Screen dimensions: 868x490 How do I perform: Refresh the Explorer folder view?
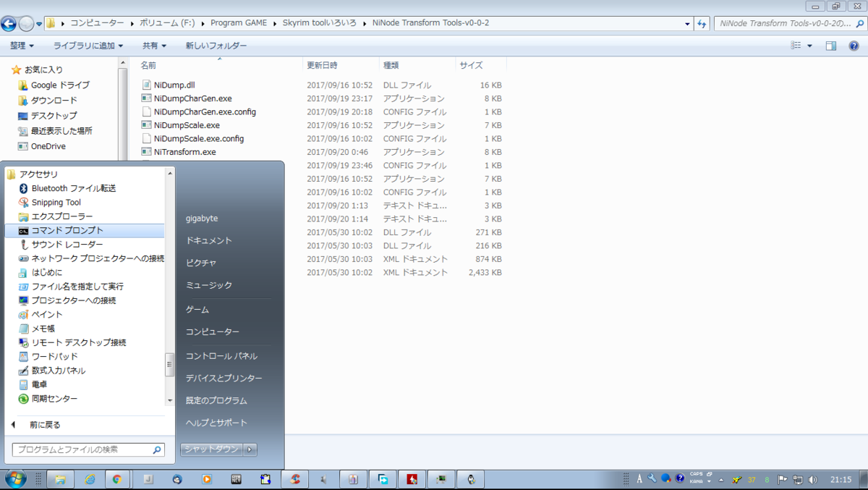(x=702, y=23)
